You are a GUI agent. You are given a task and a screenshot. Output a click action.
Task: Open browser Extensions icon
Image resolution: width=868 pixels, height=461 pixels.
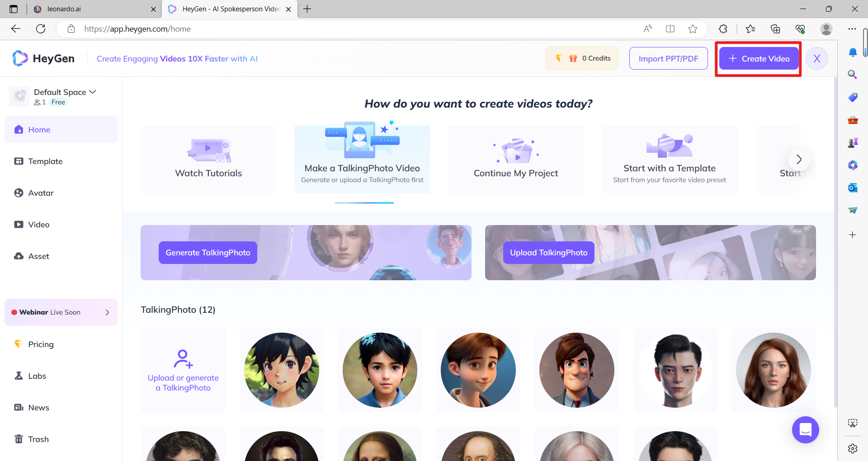click(x=723, y=29)
